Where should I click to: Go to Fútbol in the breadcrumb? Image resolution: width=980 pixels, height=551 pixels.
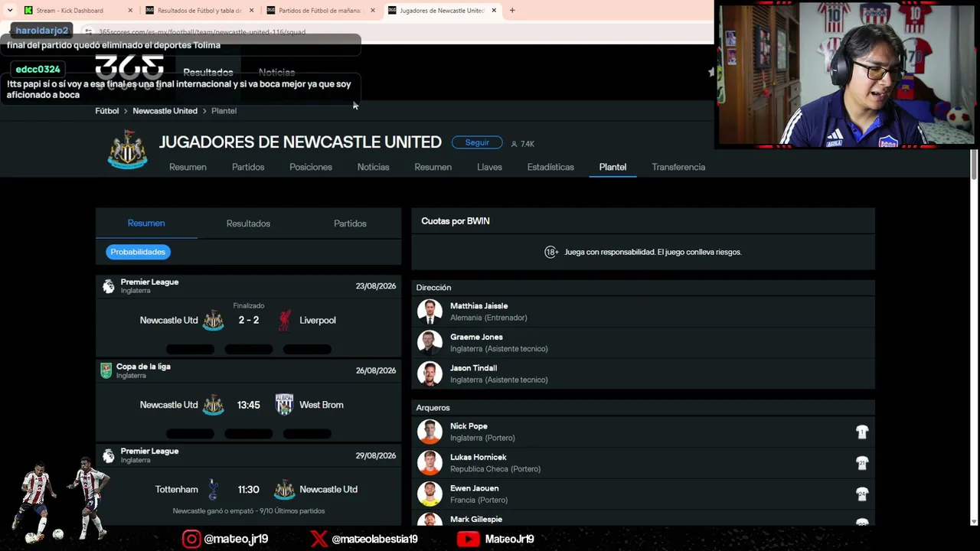[107, 111]
